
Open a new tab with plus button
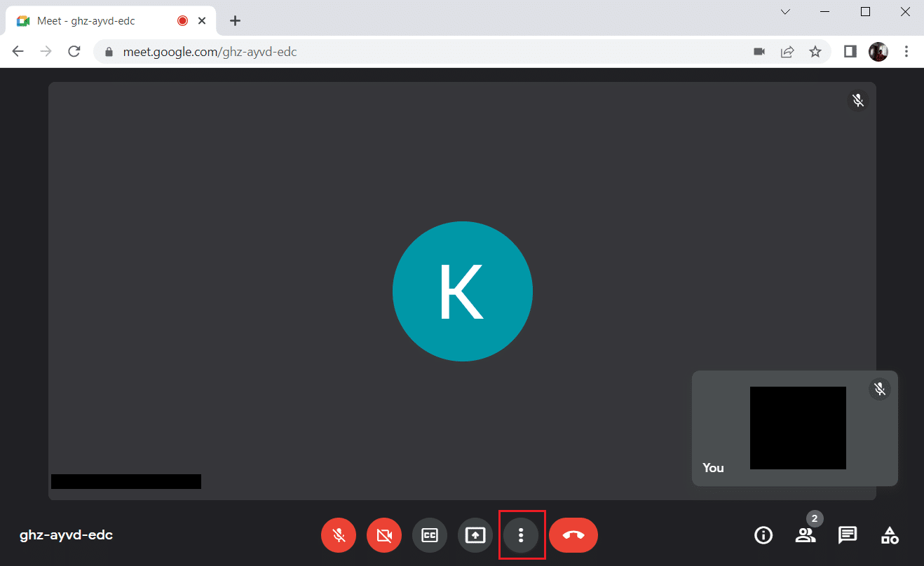236,21
